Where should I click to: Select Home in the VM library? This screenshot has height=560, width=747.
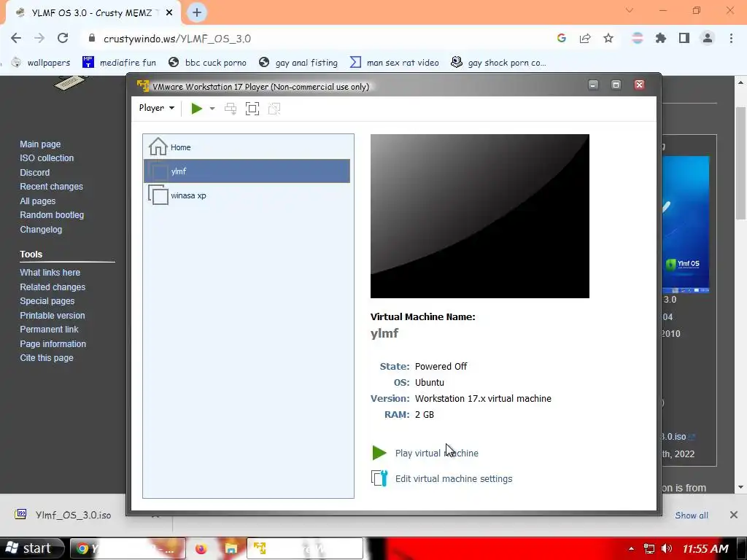pos(247,147)
